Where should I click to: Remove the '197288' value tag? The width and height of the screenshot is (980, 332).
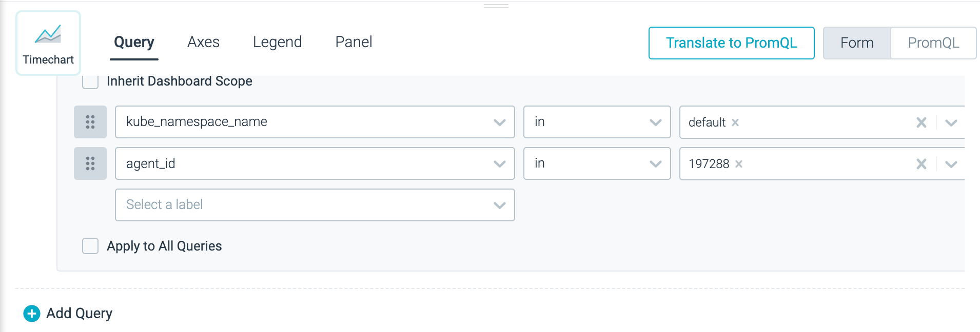tap(739, 164)
